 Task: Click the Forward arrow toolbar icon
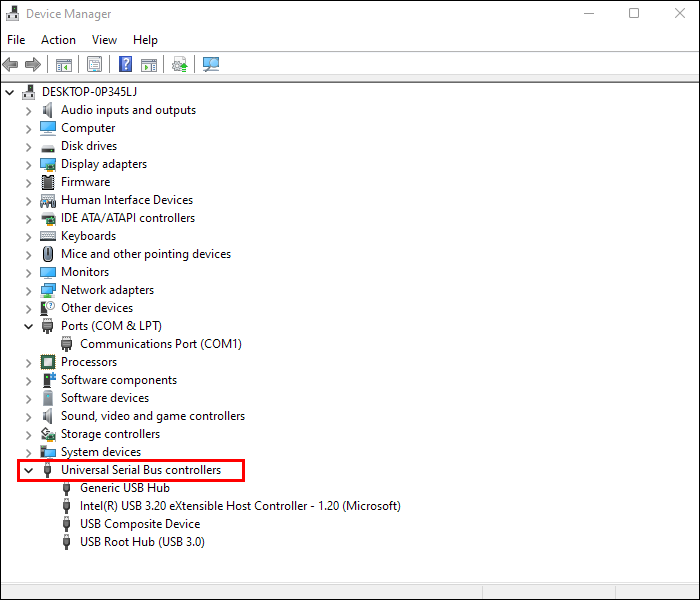[x=33, y=65]
